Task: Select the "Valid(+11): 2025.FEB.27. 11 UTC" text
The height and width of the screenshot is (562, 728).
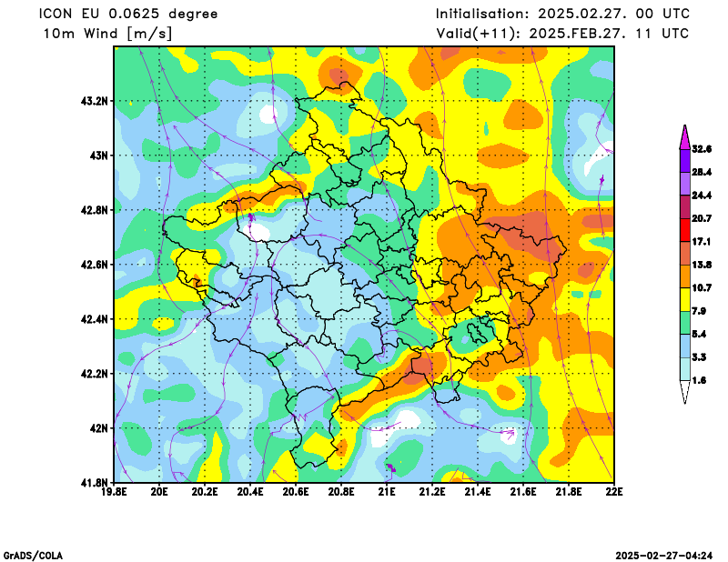Action: (x=562, y=34)
